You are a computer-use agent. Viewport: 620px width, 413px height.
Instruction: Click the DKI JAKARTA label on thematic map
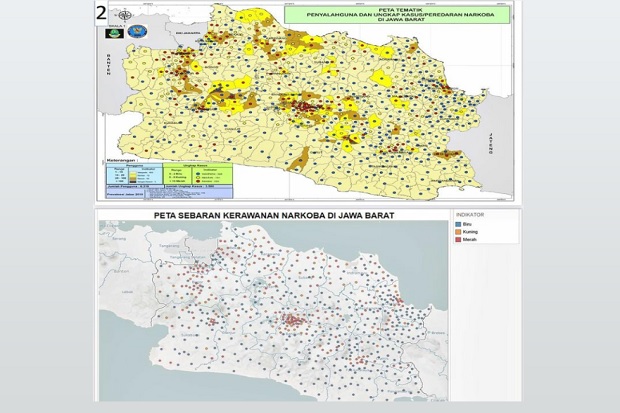tap(189, 34)
